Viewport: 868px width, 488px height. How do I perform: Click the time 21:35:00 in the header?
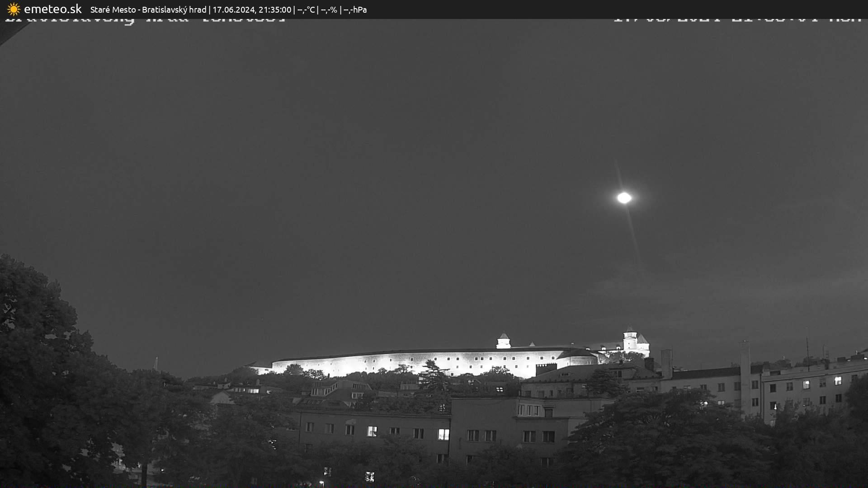pos(275,9)
